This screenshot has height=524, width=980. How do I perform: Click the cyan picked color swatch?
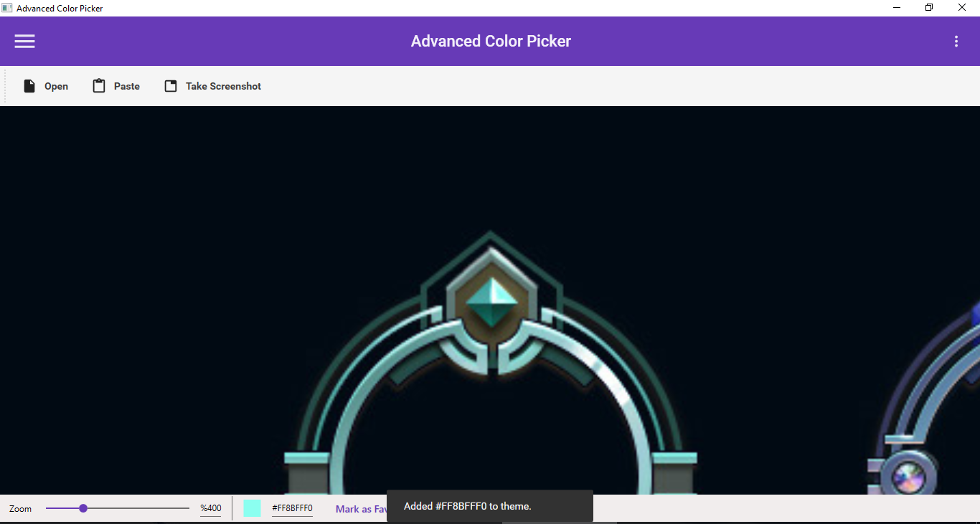[252, 508]
